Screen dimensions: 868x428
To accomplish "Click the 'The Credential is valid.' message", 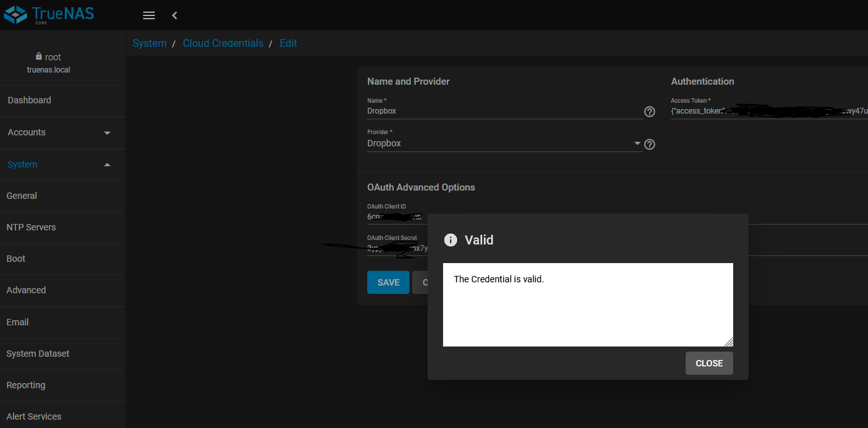I will (x=499, y=280).
